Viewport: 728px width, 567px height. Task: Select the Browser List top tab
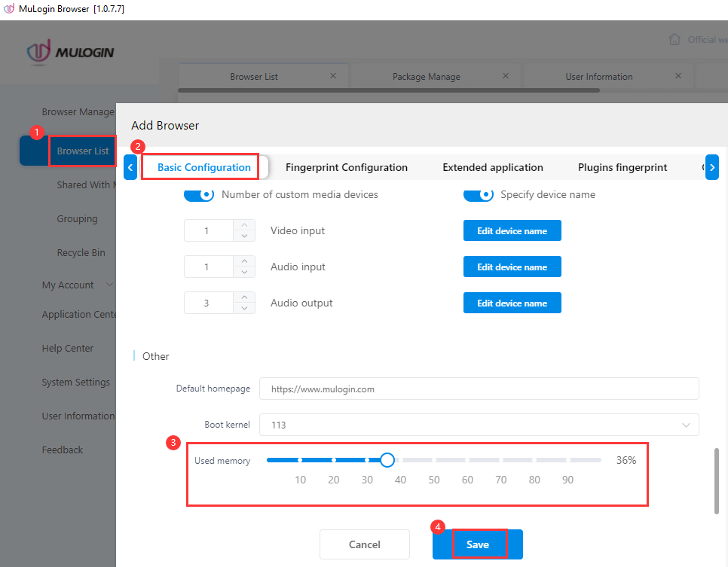254,77
